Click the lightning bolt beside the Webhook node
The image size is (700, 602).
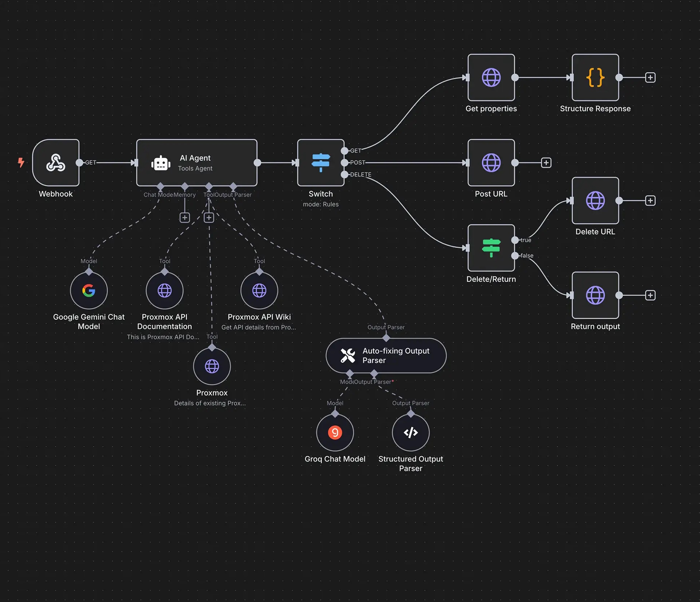(21, 163)
